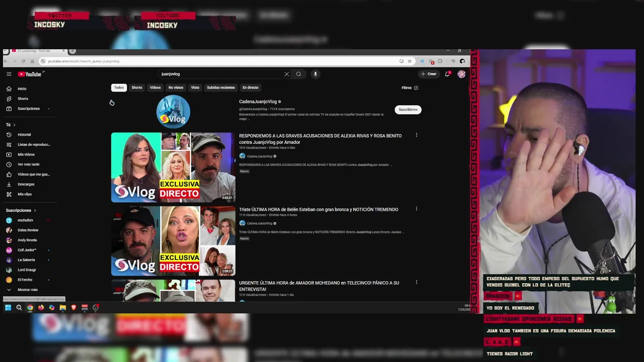
Task: Click the Crear button
Action: [429, 74]
